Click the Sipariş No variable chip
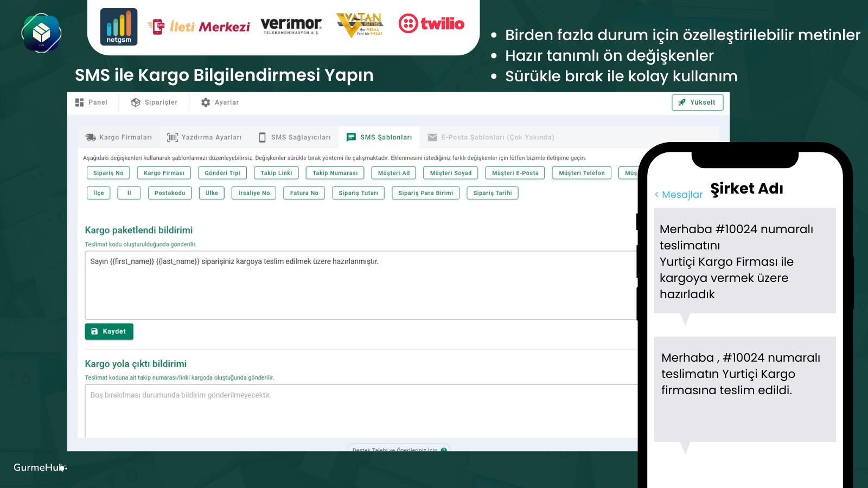The image size is (868, 488). [x=108, y=173]
